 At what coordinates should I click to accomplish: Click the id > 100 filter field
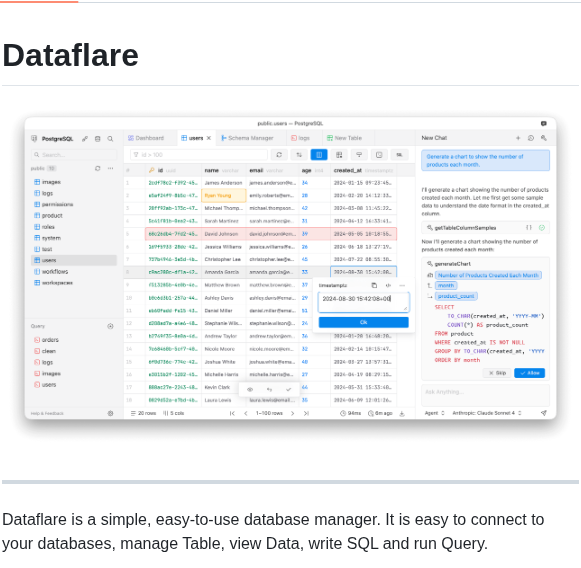click(x=199, y=155)
